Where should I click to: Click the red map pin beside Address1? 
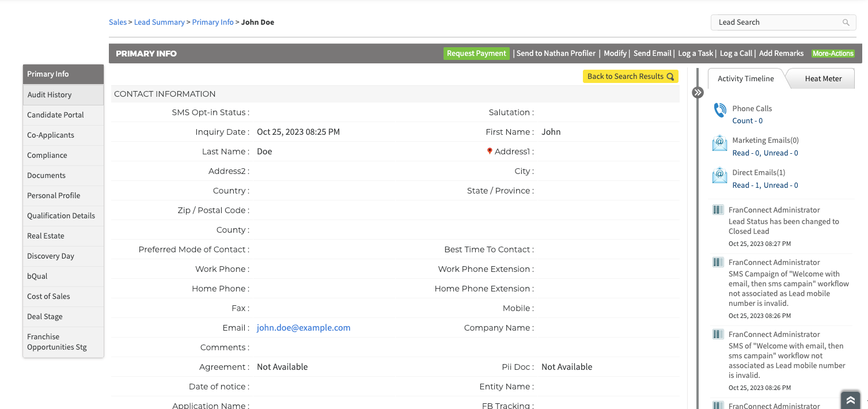tap(490, 151)
